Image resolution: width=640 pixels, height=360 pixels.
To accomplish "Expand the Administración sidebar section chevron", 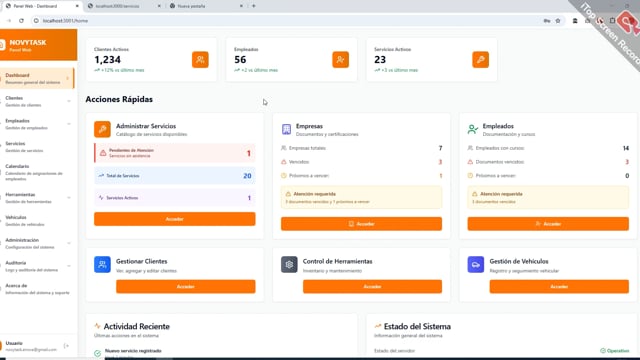I will (69, 243).
